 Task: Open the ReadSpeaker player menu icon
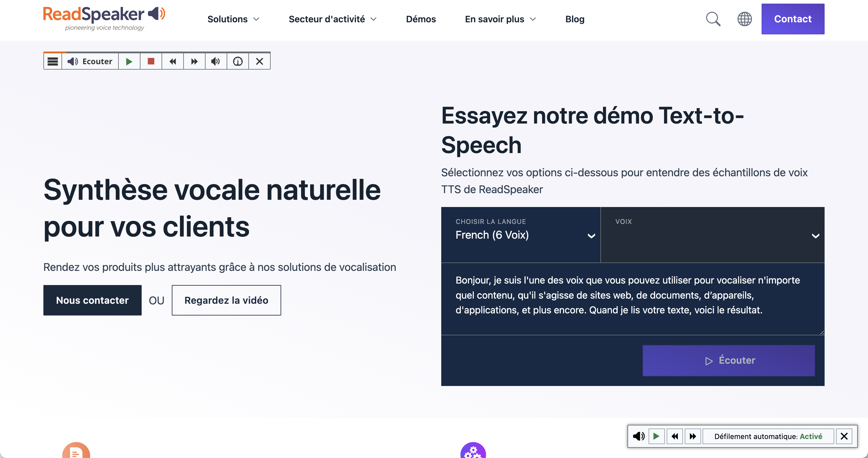(x=52, y=61)
